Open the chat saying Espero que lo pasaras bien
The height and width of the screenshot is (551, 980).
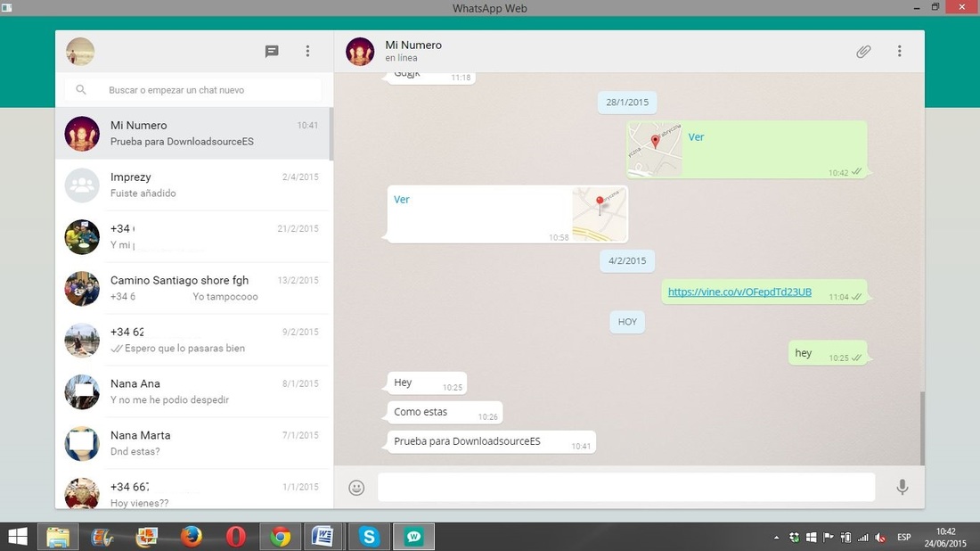coord(192,341)
